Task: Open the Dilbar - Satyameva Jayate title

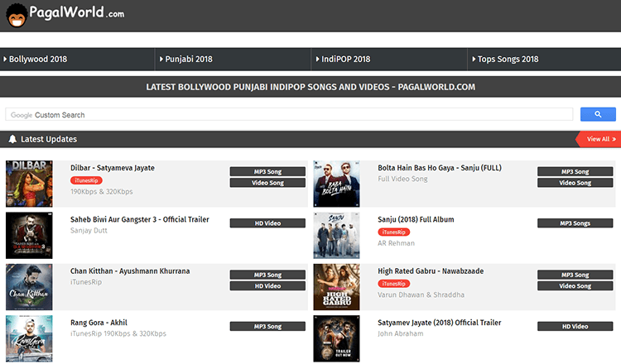Action: pos(113,168)
